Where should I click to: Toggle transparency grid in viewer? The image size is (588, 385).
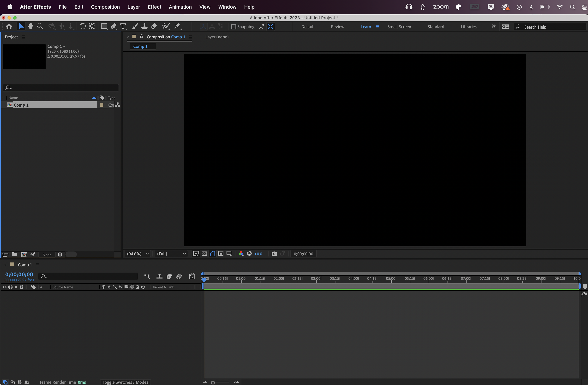click(204, 254)
